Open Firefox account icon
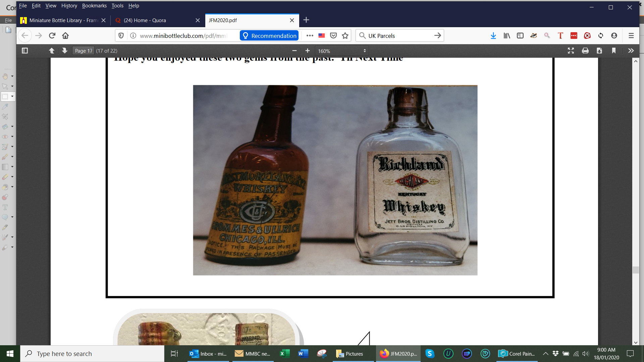Image resolution: width=644 pixels, height=362 pixels. (614, 36)
